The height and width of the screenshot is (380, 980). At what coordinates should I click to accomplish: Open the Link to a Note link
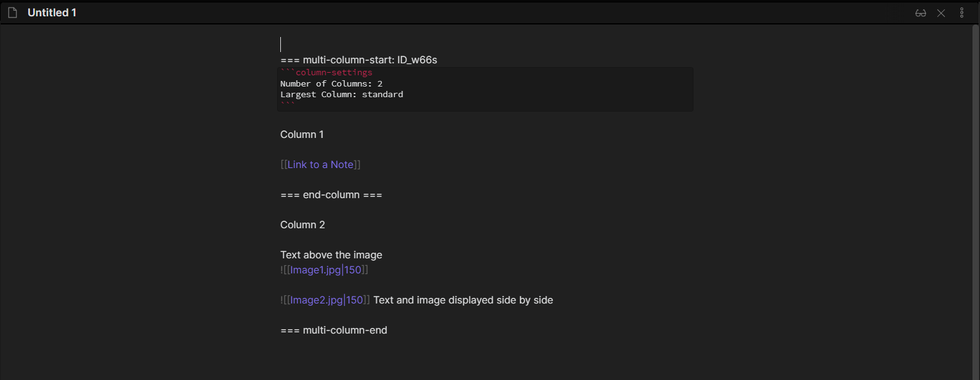[320, 164]
